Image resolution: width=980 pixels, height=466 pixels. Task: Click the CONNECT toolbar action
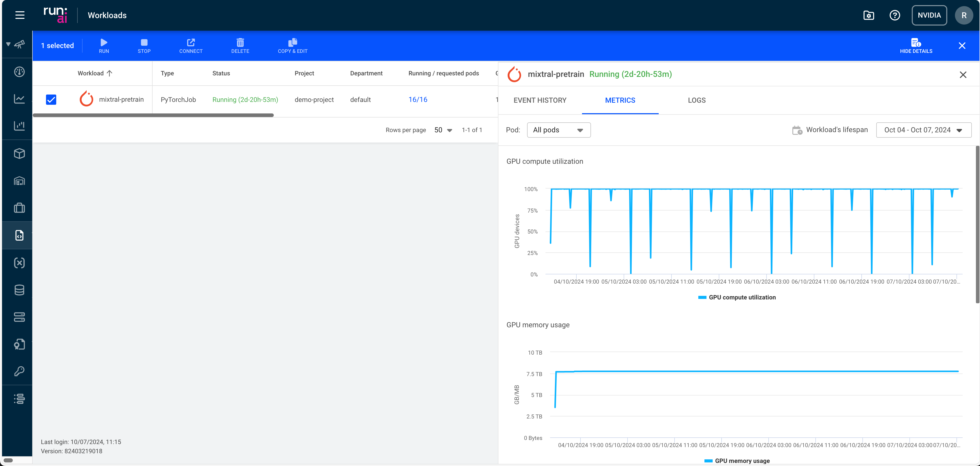[191, 46]
